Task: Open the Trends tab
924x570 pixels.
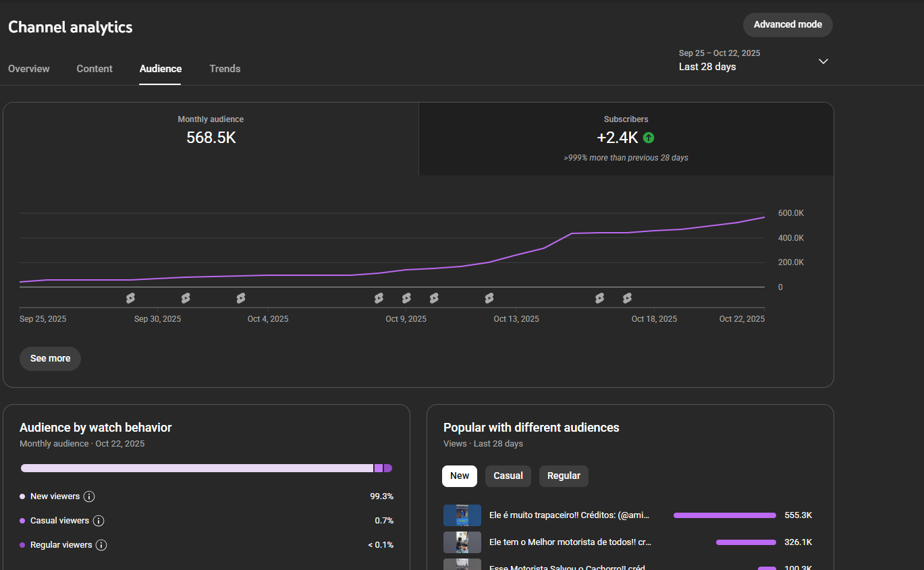Action: coord(225,69)
